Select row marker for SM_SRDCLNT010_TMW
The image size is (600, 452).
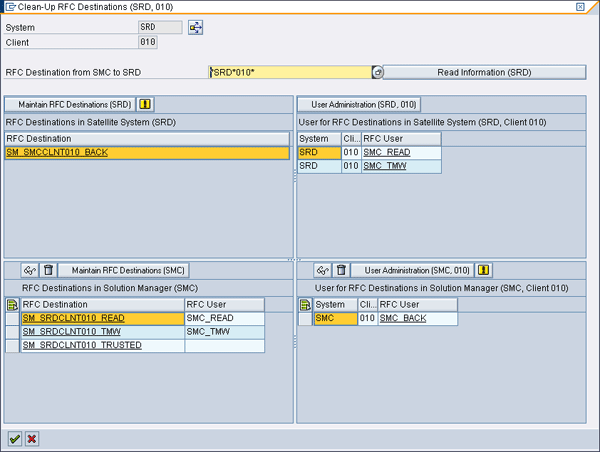tap(12, 332)
